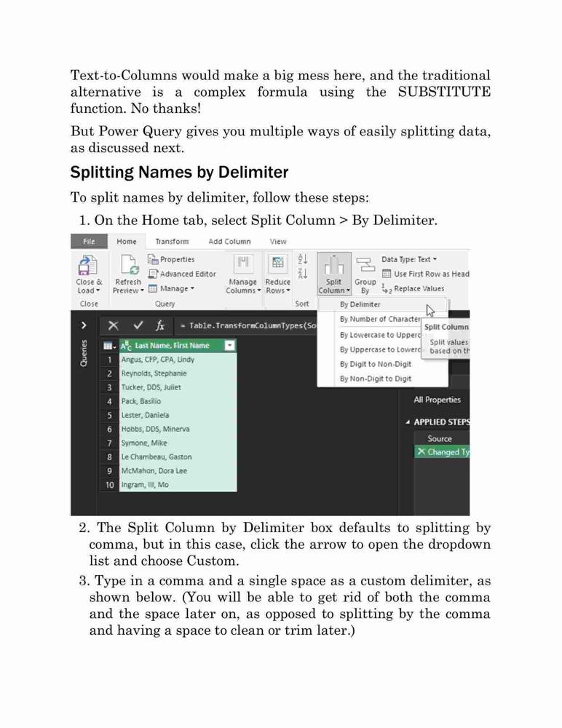Viewport: 562px width, 728px height.
Task: Switch to the Home tab
Action: pyautogui.click(x=127, y=242)
